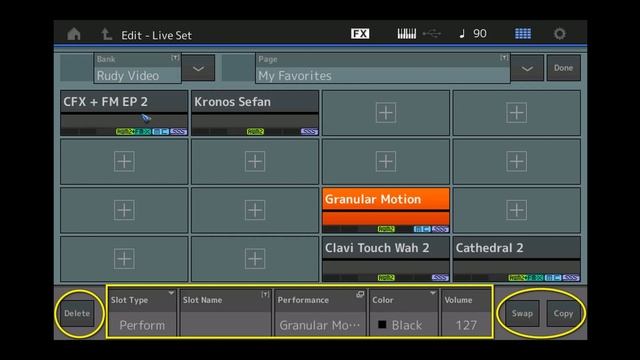Open Performance selector Granular Mo…
This screenshot has height=360, width=640.
pyautogui.click(x=320, y=313)
